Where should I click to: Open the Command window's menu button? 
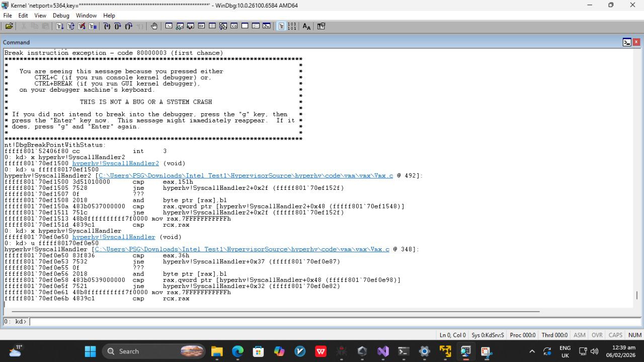(627, 42)
